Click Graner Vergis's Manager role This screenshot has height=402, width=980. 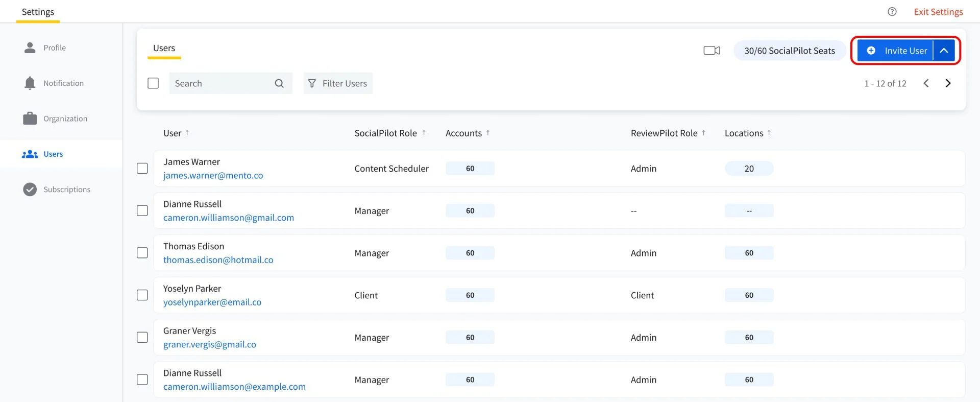[372, 338]
